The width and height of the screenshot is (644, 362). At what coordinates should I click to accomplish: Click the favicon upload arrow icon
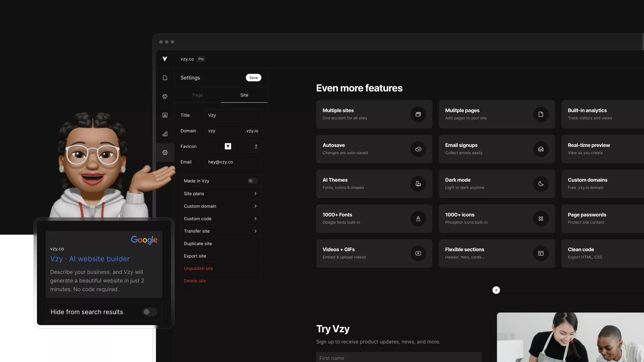pos(256,146)
